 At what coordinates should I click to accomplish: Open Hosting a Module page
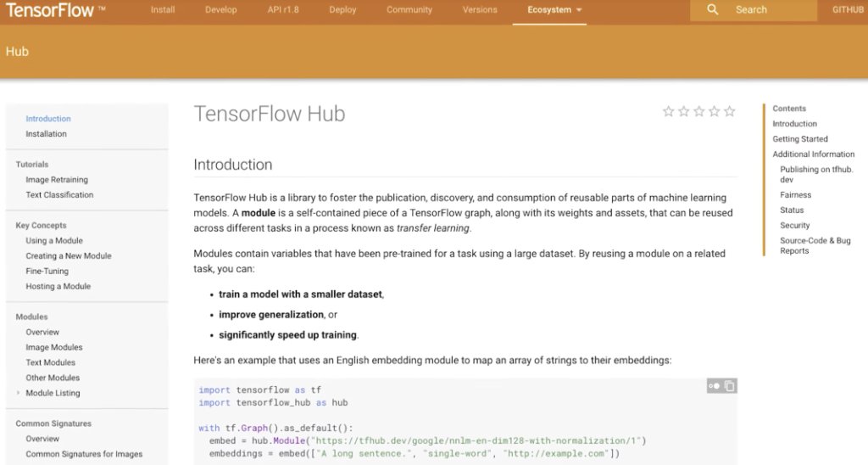(x=58, y=286)
